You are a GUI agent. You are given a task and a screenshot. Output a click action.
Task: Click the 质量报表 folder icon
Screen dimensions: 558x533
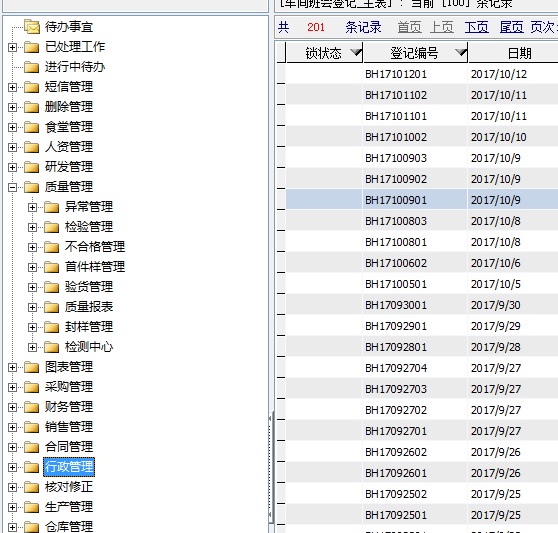tap(52, 307)
